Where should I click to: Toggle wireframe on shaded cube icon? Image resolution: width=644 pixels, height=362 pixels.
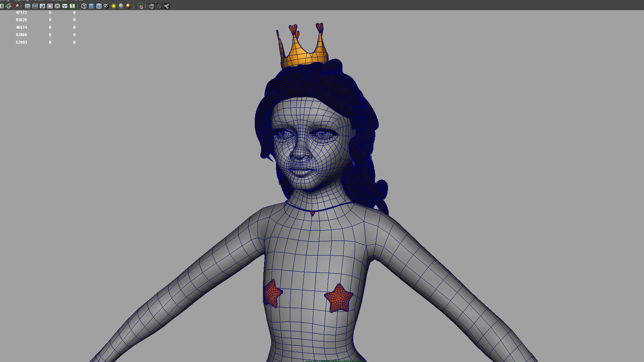(x=99, y=6)
